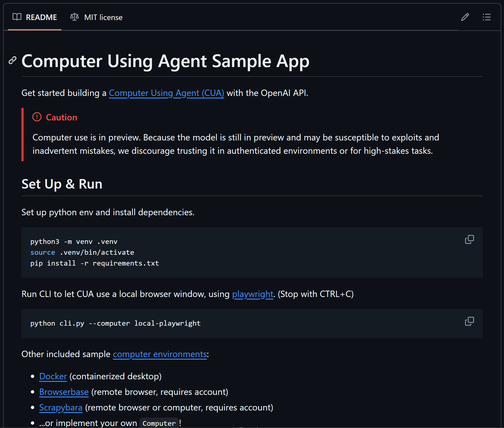Open the Scrapybara link

61,407
